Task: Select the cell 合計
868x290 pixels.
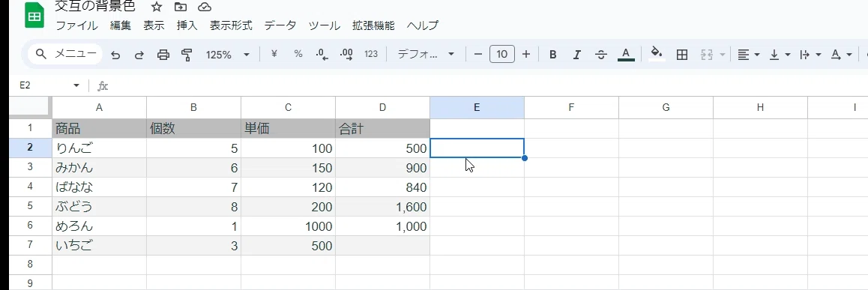Action: [382, 128]
